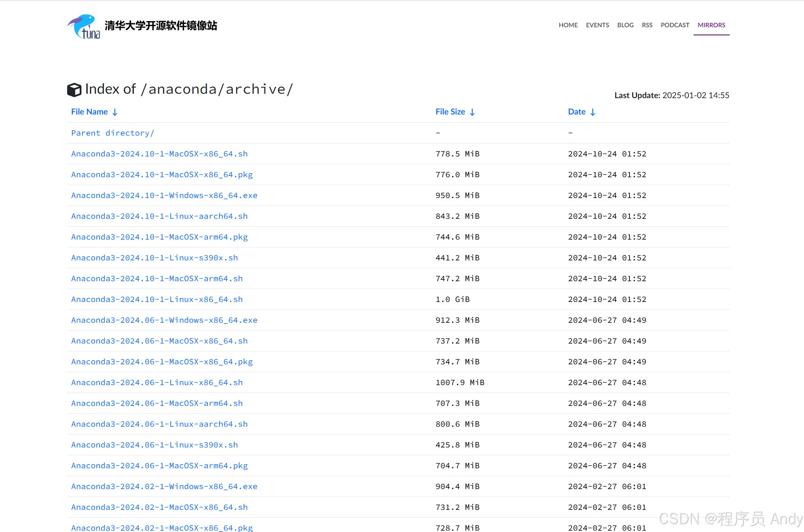Go to Parent directory
Viewport: 804px width, 532px height.
tap(112, 133)
